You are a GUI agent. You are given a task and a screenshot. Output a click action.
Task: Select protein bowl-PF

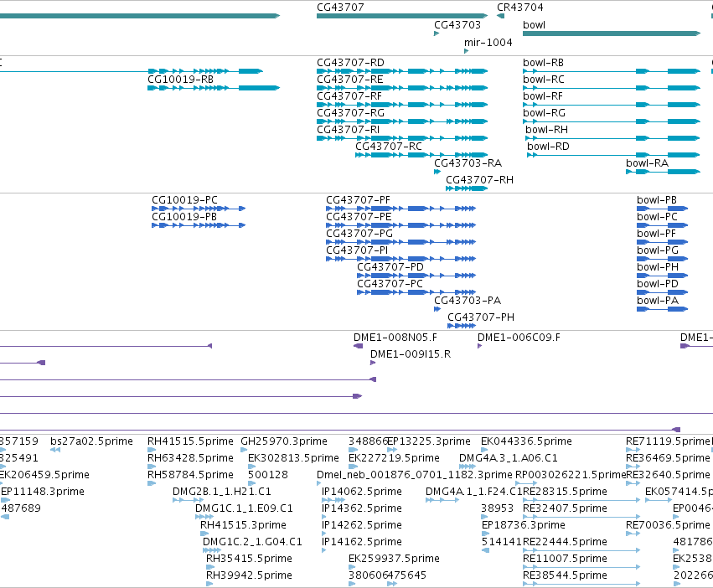tap(663, 242)
